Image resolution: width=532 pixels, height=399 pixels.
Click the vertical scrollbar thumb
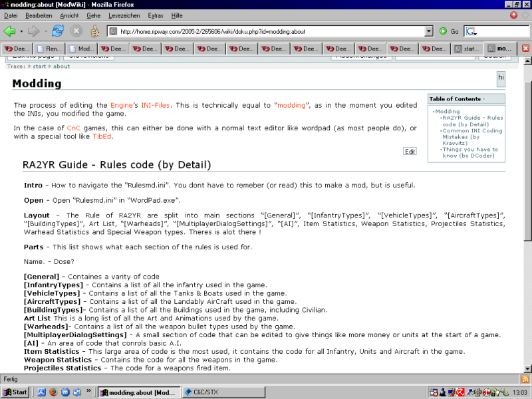tap(527, 162)
